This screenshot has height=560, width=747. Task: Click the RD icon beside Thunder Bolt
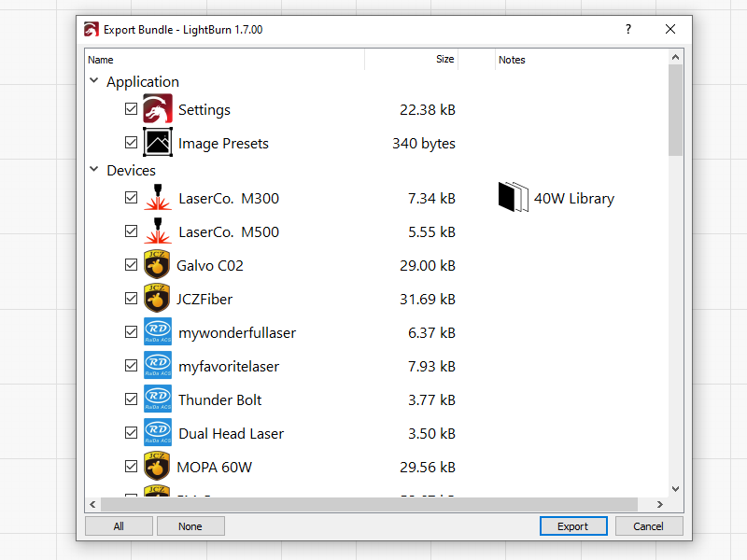point(157,400)
